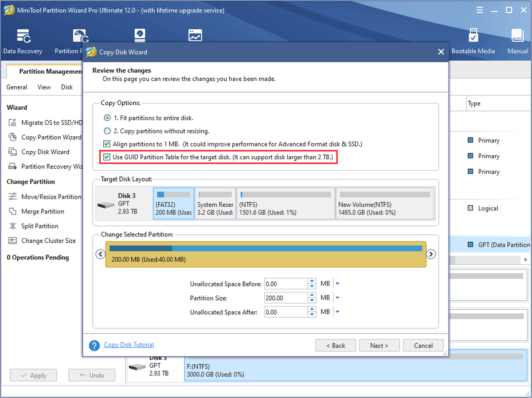Click Change Cluster Size sidebar icon
This screenshot has width=532, height=398.
coord(13,240)
